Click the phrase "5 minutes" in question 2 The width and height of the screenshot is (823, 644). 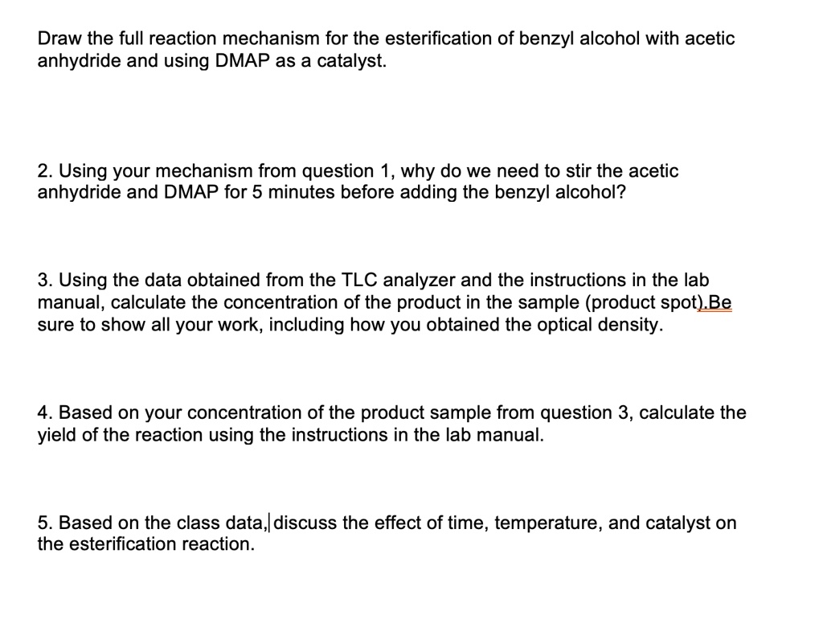268,194
